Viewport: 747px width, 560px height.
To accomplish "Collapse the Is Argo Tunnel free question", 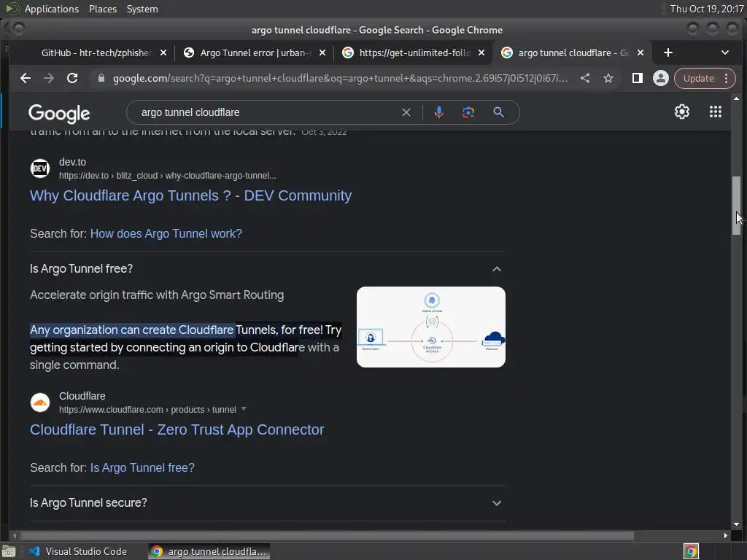I will [496, 269].
